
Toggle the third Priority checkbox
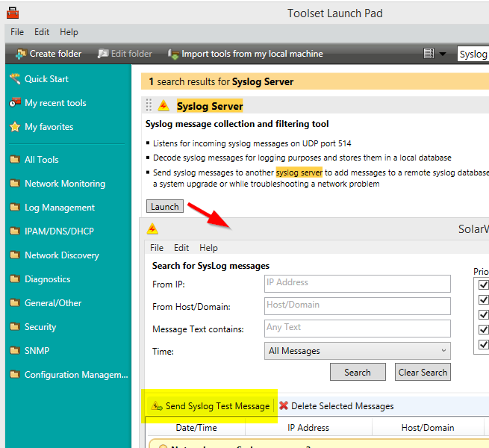click(x=483, y=314)
